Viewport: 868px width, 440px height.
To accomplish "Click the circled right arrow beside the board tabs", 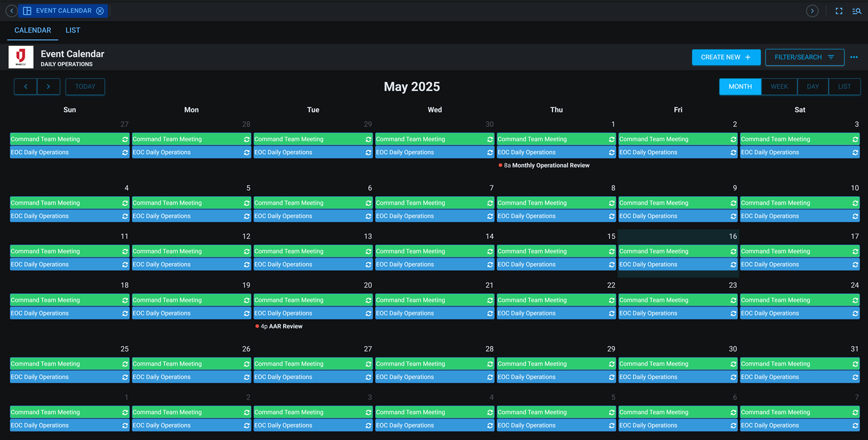I will pyautogui.click(x=812, y=10).
